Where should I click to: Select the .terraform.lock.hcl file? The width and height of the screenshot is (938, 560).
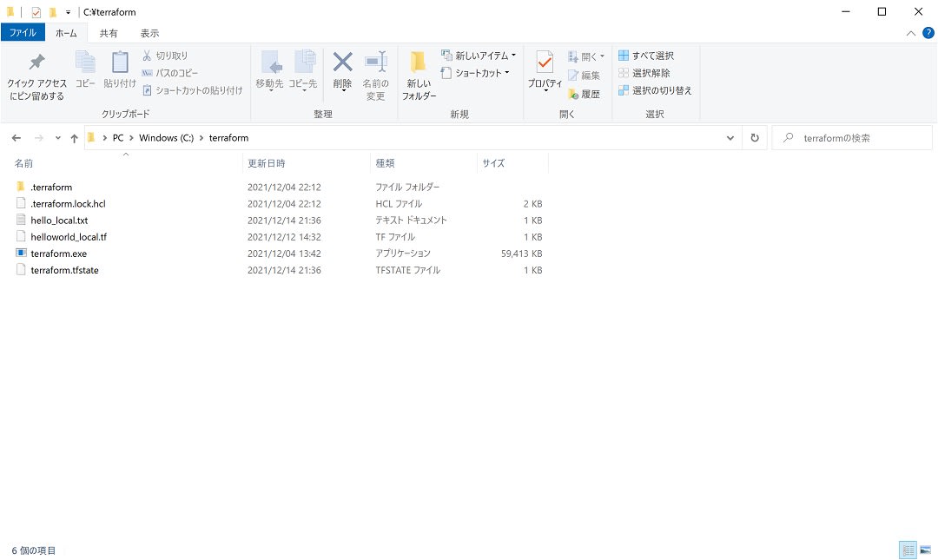68,203
